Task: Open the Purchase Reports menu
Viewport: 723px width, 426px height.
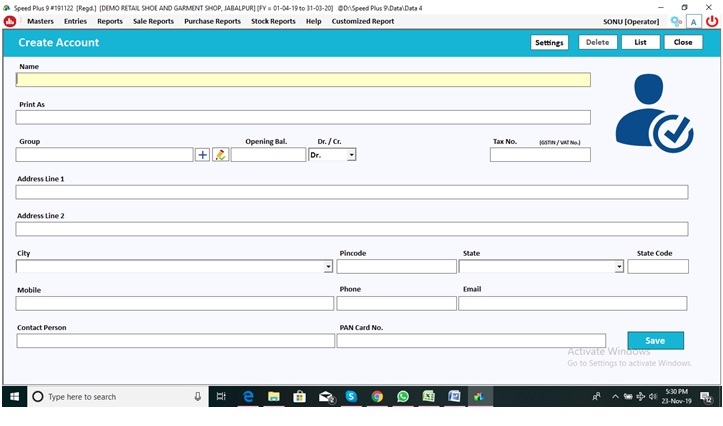Action: [212, 21]
